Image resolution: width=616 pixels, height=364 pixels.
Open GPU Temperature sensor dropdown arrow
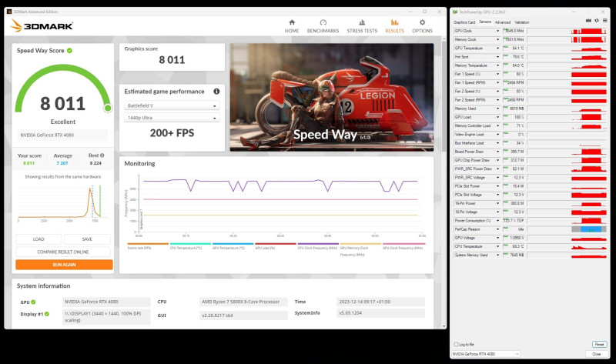pos(497,48)
